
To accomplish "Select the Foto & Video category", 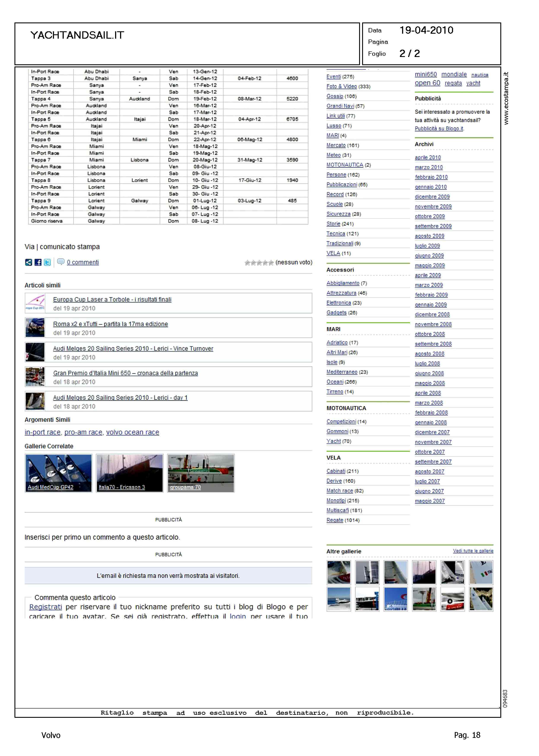I will 341,87.
